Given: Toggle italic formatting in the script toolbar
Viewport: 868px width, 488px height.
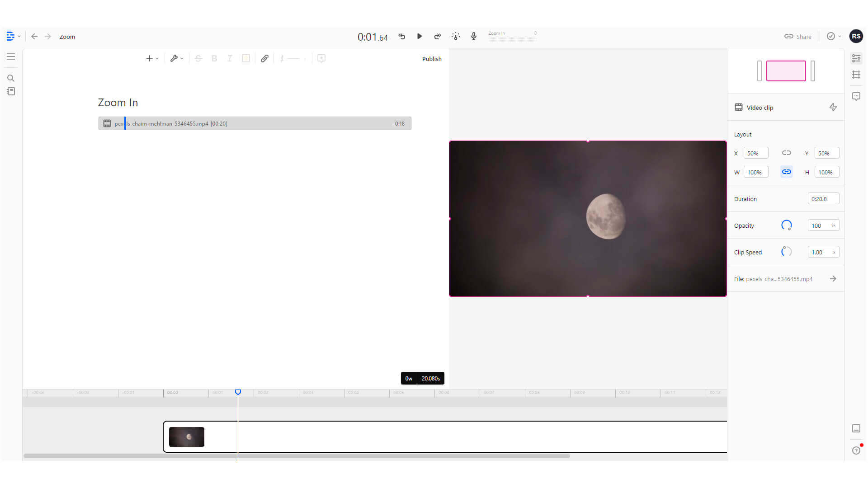Looking at the screenshot, I should click(230, 58).
